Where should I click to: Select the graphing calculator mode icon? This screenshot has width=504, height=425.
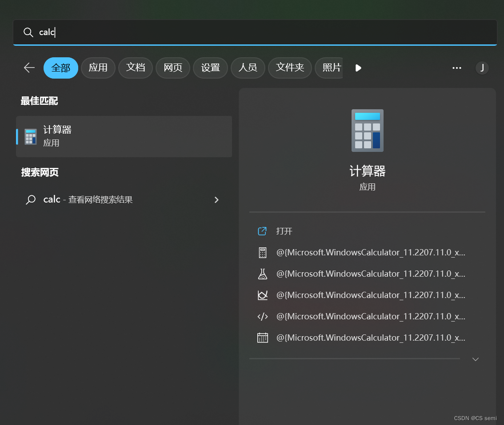(263, 294)
